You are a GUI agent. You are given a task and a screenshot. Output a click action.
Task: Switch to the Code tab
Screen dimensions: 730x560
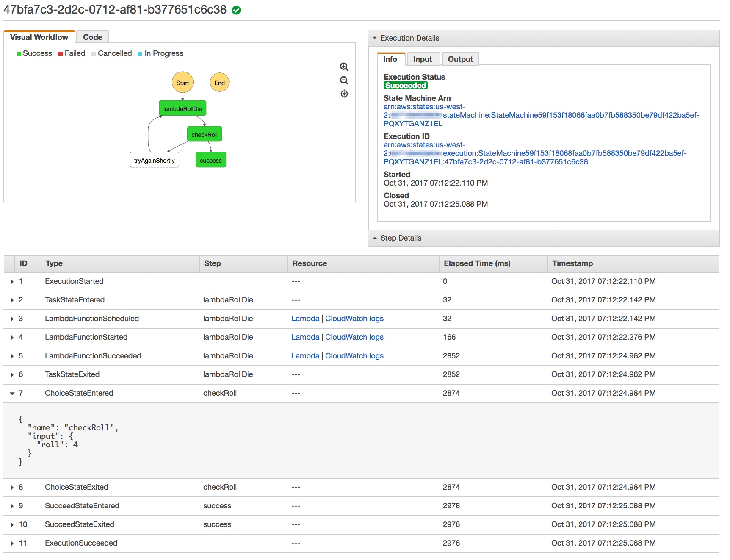tap(92, 37)
